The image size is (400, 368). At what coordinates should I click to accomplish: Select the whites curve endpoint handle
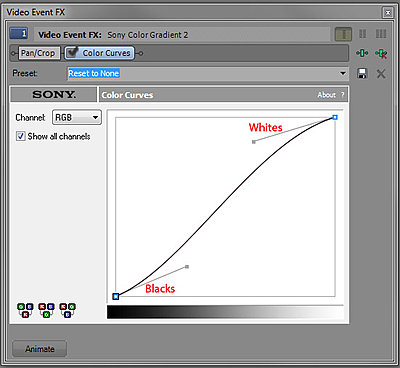(x=335, y=117)
